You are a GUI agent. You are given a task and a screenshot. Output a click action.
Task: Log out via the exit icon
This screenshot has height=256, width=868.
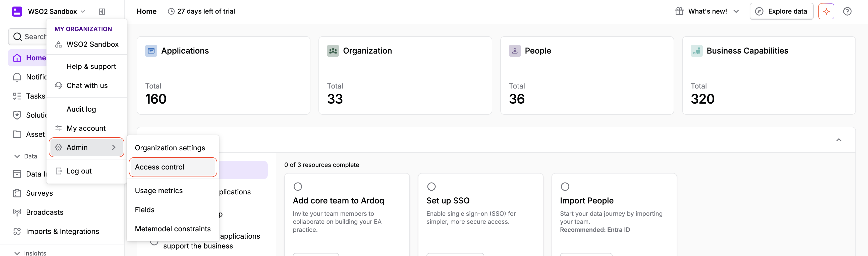tap(59, 171)
